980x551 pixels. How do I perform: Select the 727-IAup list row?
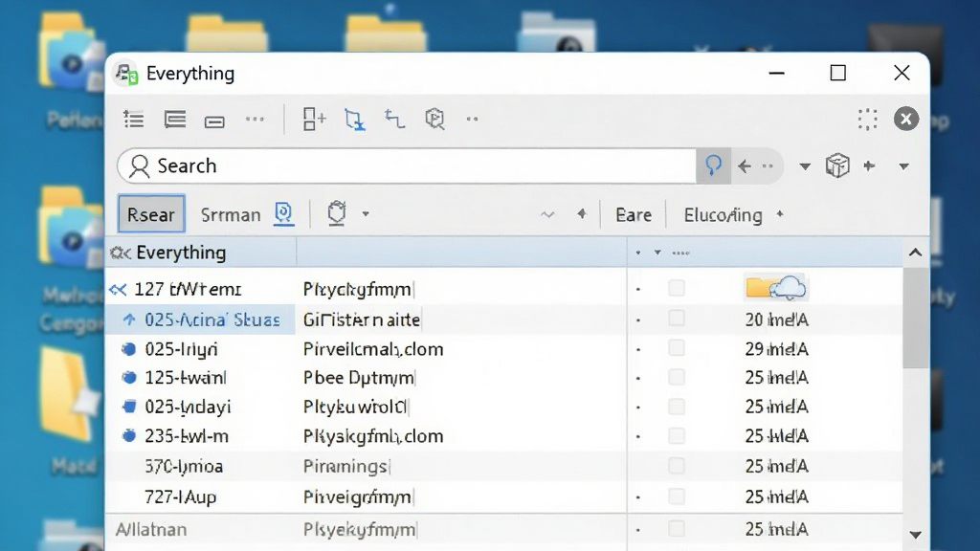pos(503,496)
